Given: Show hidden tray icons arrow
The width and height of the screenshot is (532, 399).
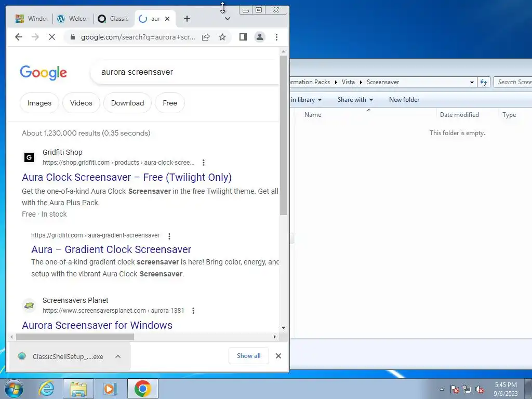Looking at the screenshot, I should (442, 389).
